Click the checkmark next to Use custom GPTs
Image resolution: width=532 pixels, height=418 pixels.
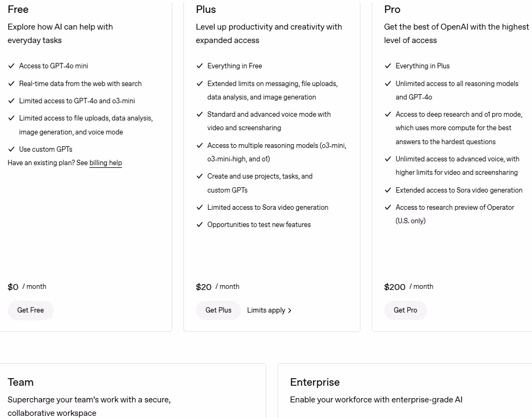point(11,149)
